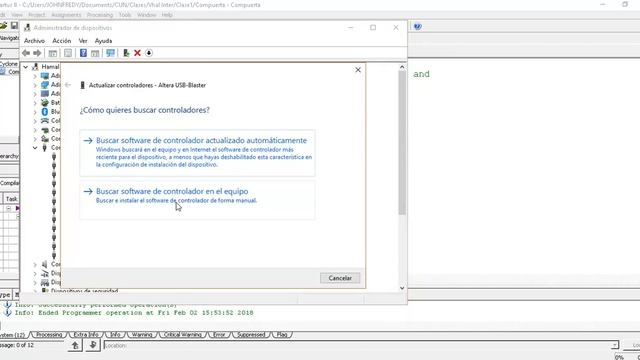
Task: Click the info icon beside Ended Programmer operation
Action: pyautogui.click(x=7, y=313)
